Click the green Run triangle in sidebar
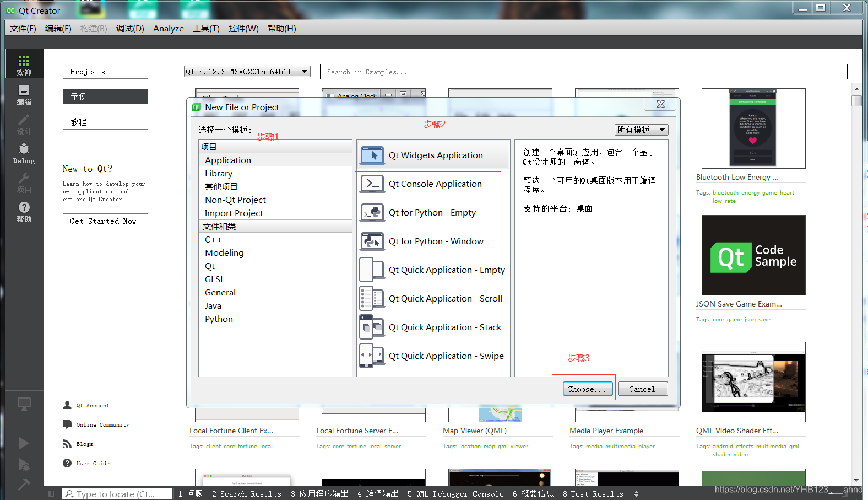 click(x=24, y=443)
